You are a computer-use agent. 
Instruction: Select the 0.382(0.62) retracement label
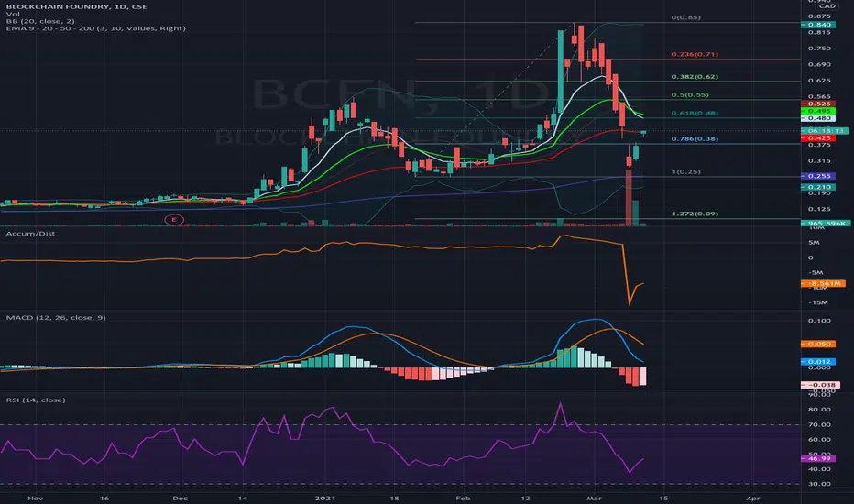coord(695,77)
